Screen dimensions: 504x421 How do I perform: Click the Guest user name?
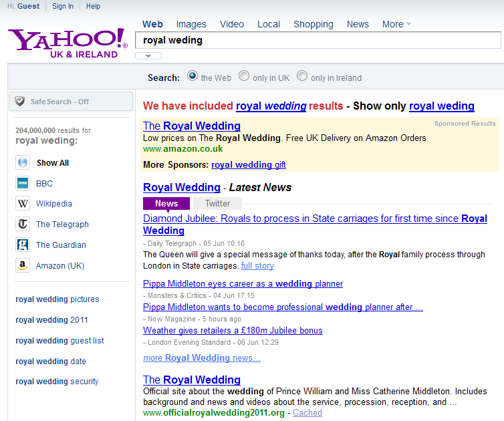28,6
